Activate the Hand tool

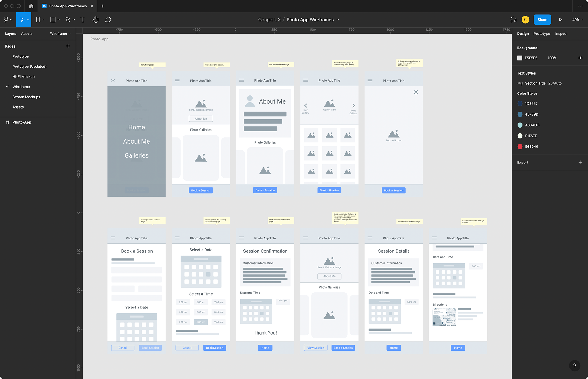point(96,20)
